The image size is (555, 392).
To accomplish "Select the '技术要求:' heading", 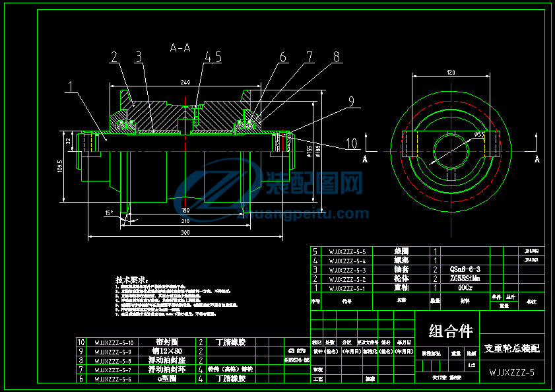I will click(x=132, y=280).
